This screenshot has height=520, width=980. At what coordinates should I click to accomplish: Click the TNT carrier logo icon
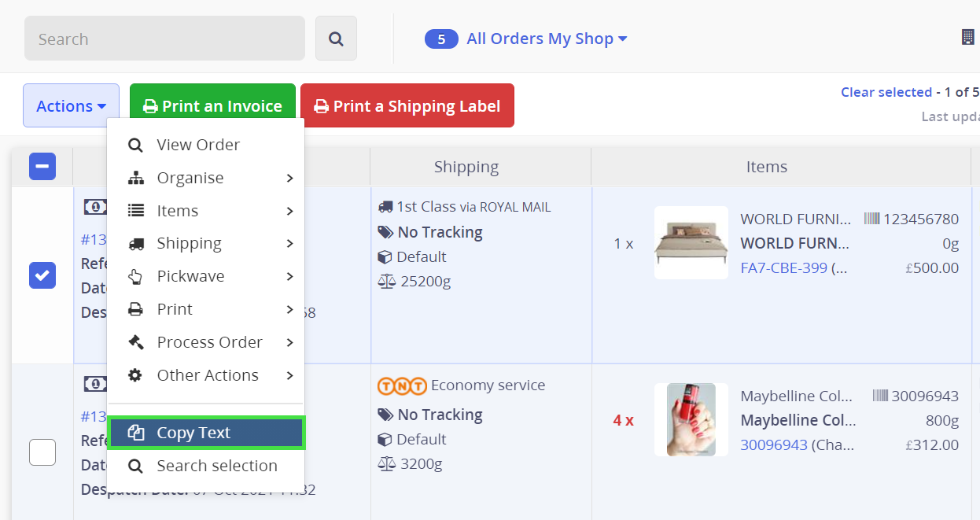tap(402, 386)
